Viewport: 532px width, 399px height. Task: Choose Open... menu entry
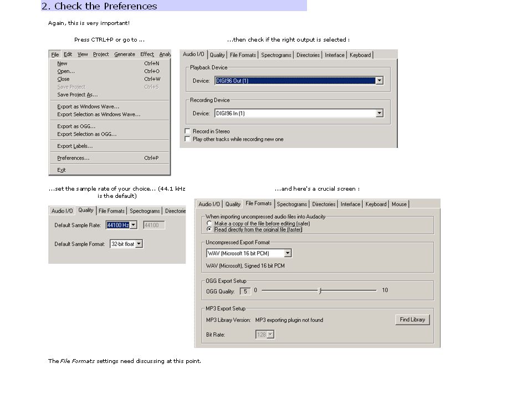point(109,71)
